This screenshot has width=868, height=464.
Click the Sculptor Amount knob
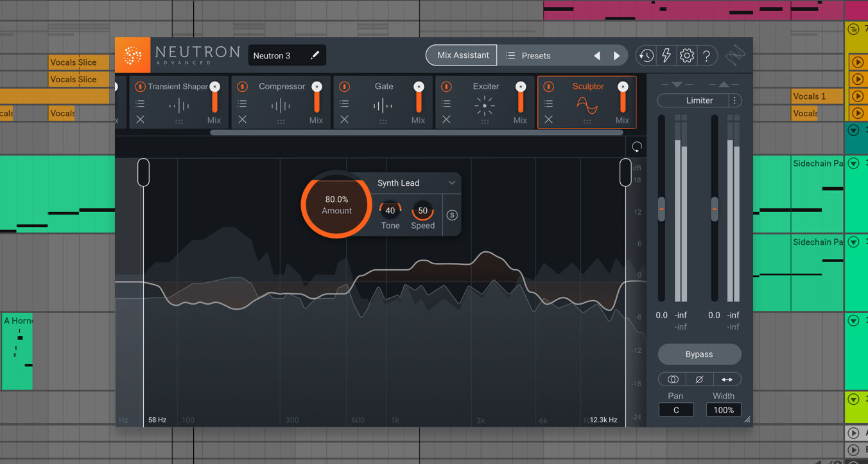click(337, 205)
